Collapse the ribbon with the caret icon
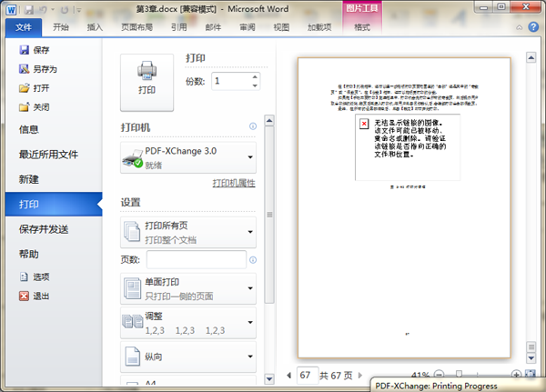Screen dimensions: 546x392 coord(520,27)
